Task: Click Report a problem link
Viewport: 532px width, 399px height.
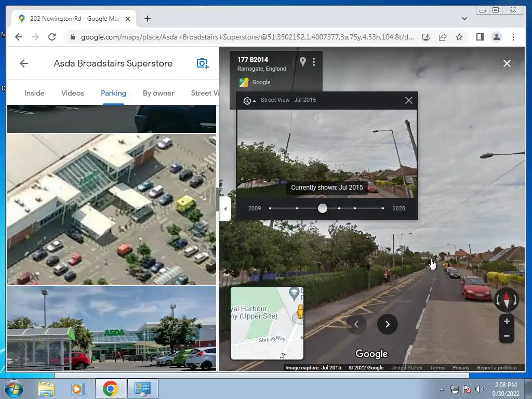Action: 497,367
